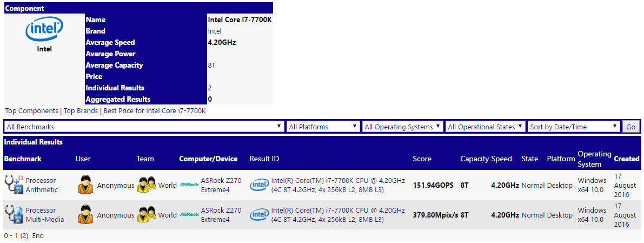
Task: Go to the End pagination link
Action: pyautogui.click(x=38, y=235)
